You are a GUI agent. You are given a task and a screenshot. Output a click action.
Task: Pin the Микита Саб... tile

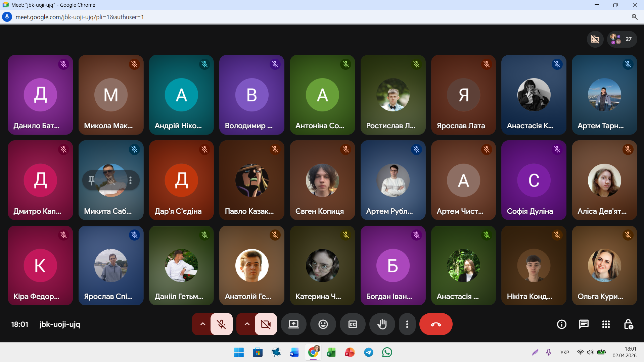(91, 180)
